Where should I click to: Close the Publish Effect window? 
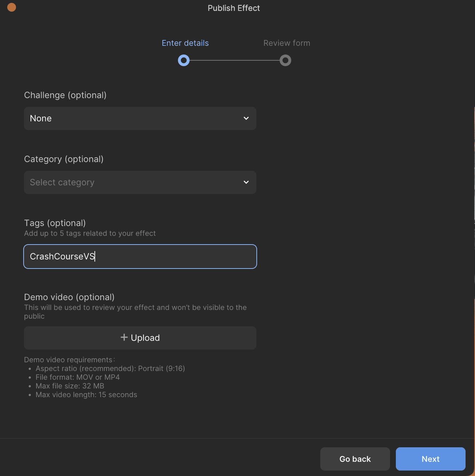(x=12, y=7)
